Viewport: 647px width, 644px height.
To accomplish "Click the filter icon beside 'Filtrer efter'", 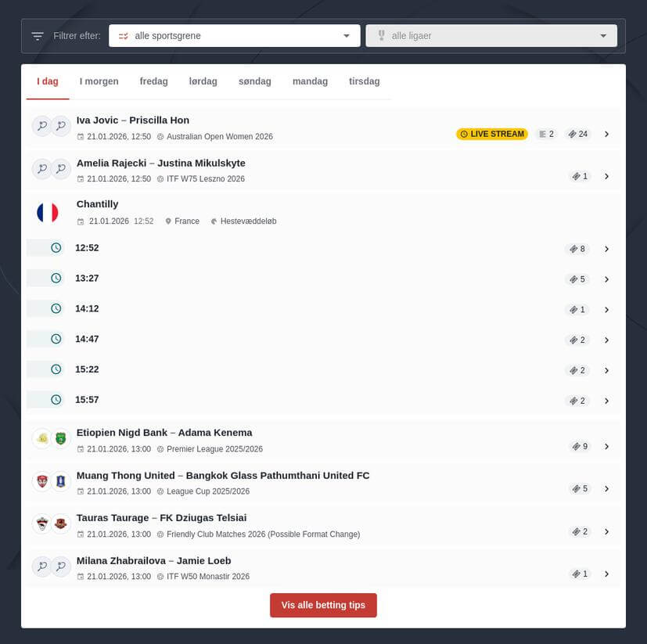I will [x=37, y=35].
